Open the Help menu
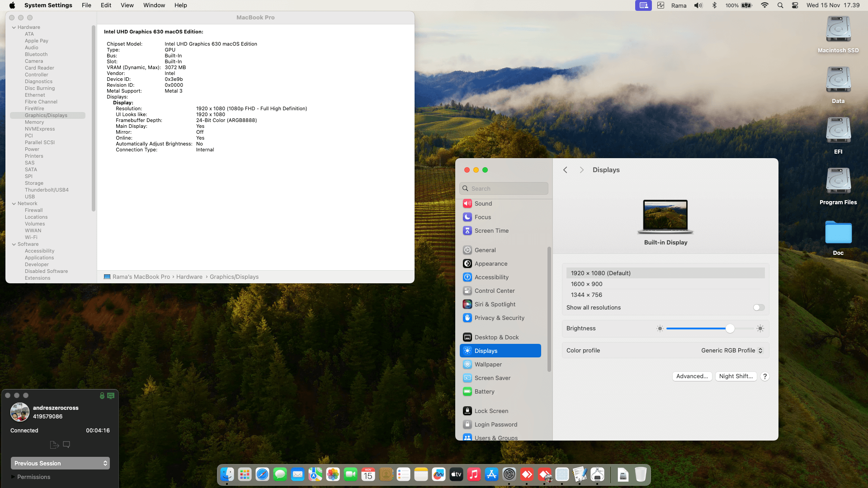The image size is (868, 488). click(181, 5)
